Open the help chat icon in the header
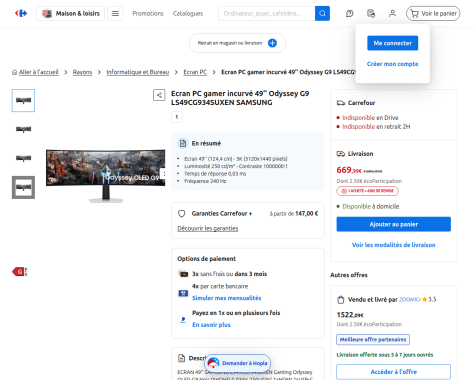The width and height of the screenshot is (475, 380). tap(349, 13)
